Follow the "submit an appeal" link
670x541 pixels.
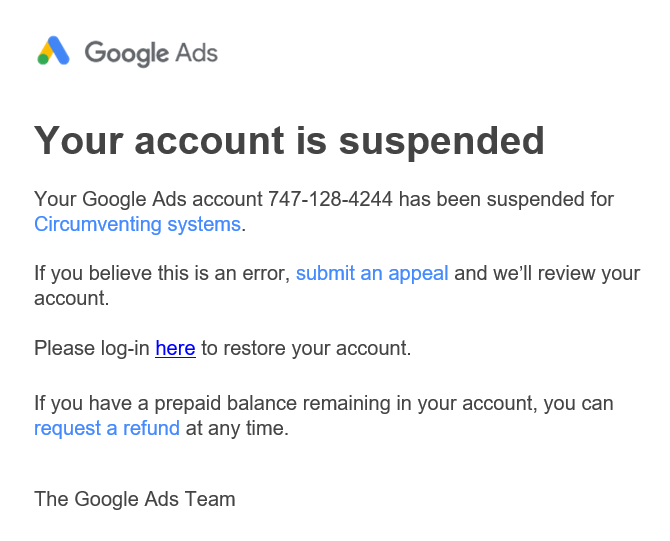click(372, 273)
